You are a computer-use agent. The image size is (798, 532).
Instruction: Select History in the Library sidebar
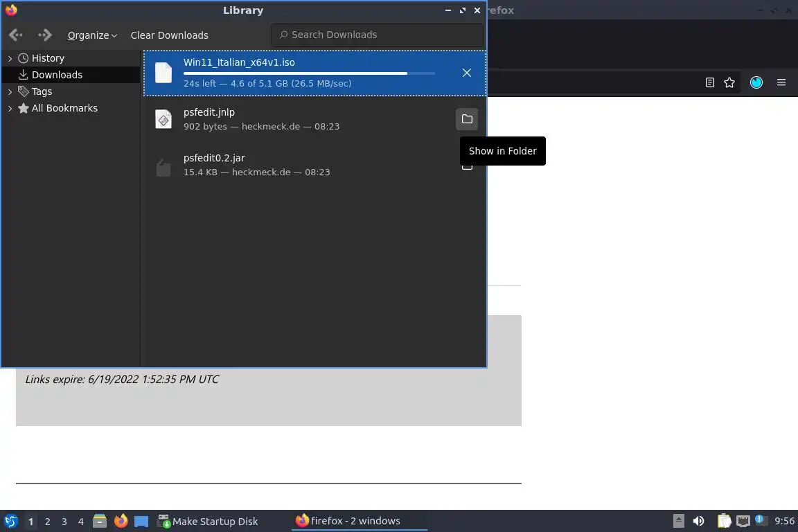click(48, 58)
